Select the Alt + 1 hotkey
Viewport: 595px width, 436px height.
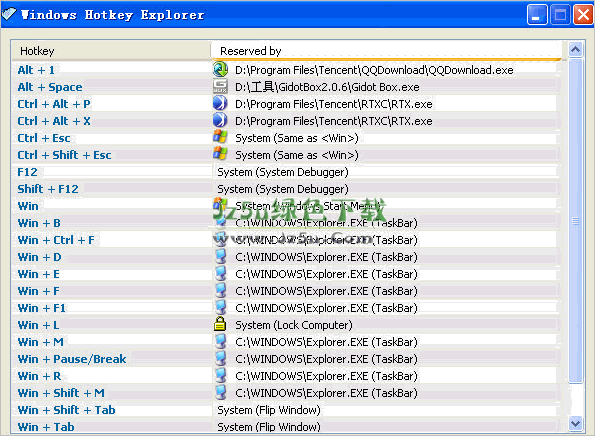tap(36, 70)
